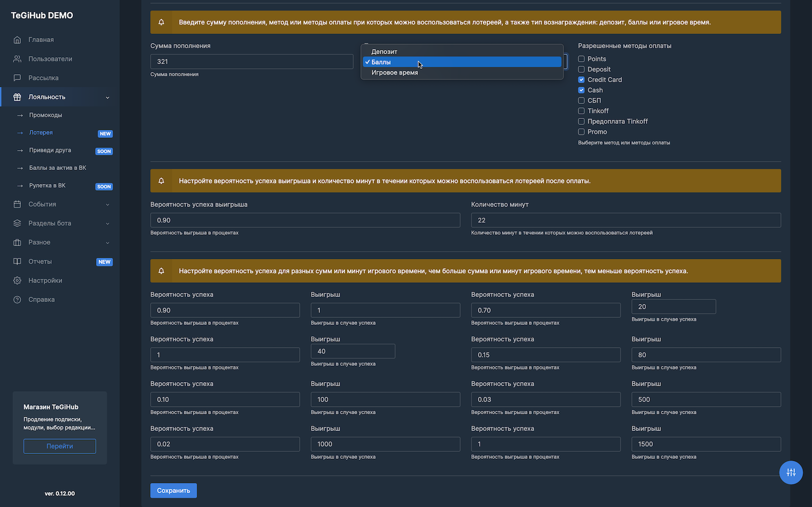Click the Перейти button in shop card
This screenshot has width=812, height=507.
60,446
